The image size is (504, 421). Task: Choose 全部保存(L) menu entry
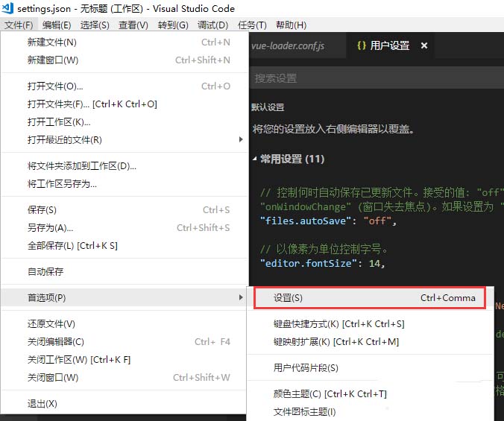tap(125, 246)
